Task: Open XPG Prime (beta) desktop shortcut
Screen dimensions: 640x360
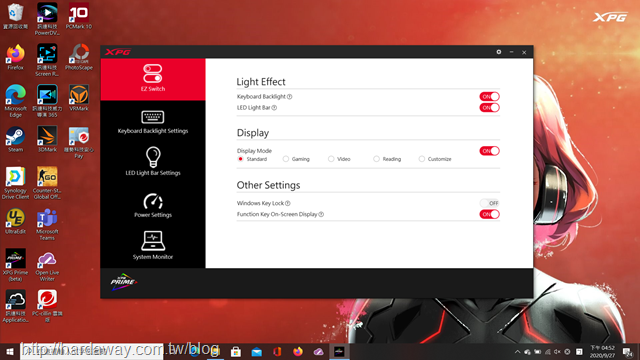Action: pyautogui.click(x=16, y=265)
